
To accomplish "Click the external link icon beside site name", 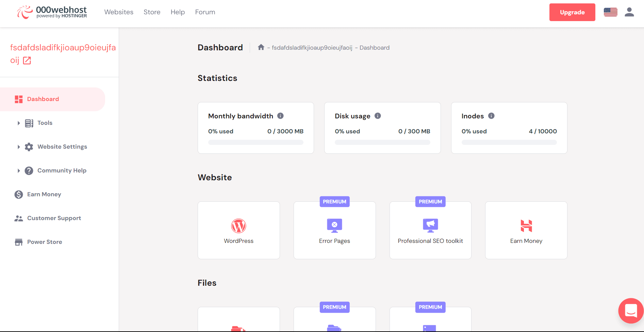I will [x=27, y=61].
